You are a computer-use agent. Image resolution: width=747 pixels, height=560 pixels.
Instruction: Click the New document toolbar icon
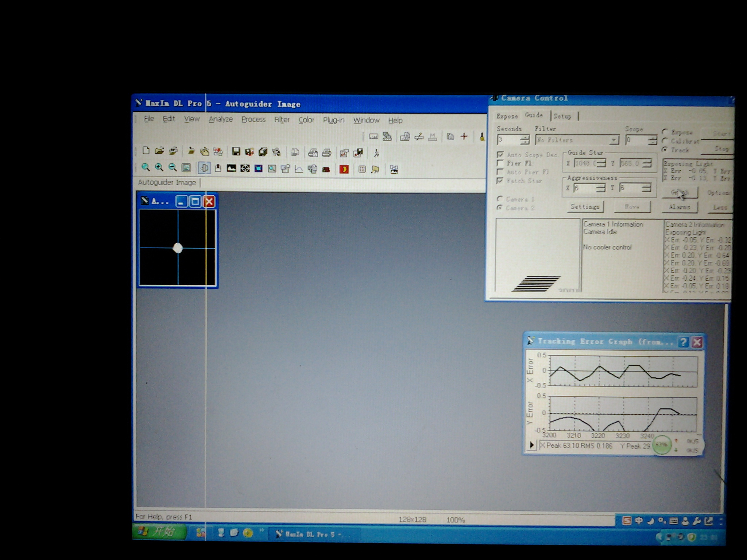pyautogui.click(x=146, y=151)
